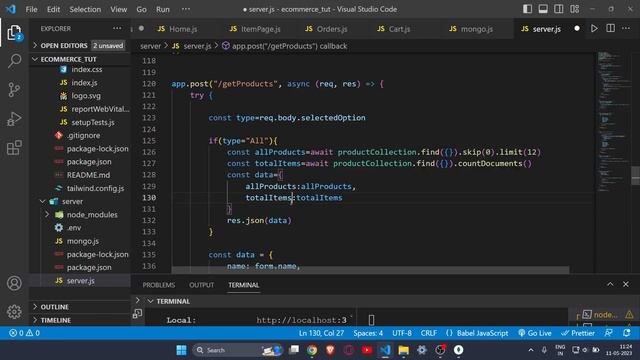640x360 pixels.
Task: Switch to the mongo.js editor tab
Action: coord(471,29)
